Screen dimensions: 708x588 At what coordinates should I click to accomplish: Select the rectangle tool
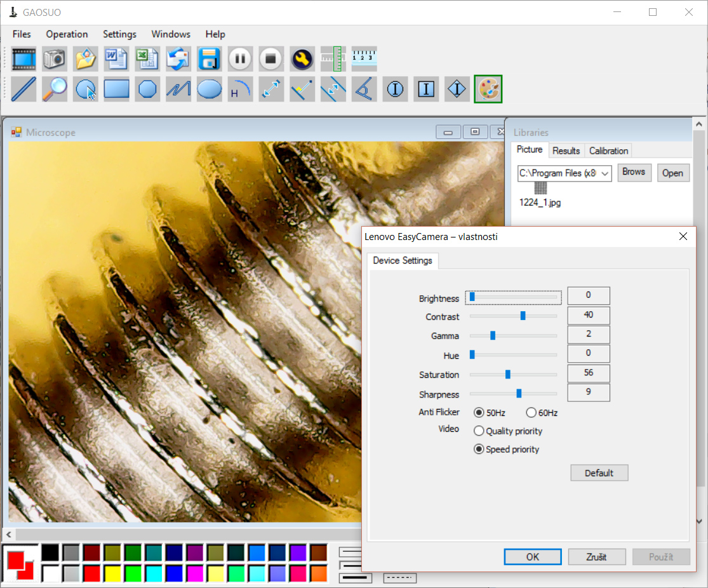(116, 89)
